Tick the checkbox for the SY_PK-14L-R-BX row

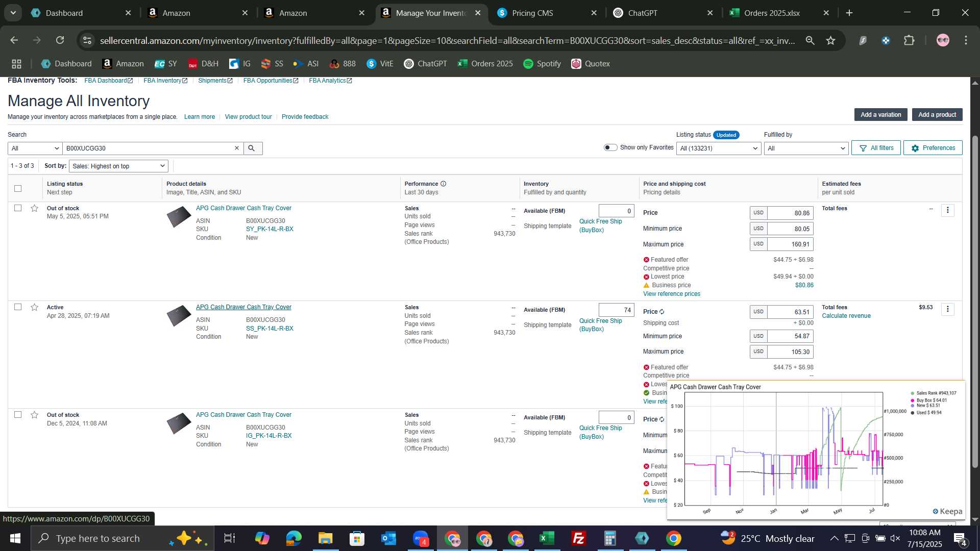tap(18, 208)
